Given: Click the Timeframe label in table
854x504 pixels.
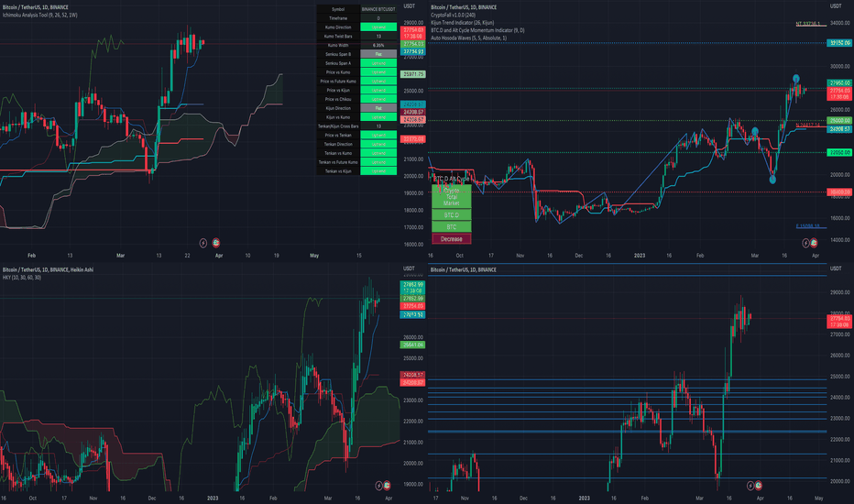Looking at the screenshot, I should (338, 18).
